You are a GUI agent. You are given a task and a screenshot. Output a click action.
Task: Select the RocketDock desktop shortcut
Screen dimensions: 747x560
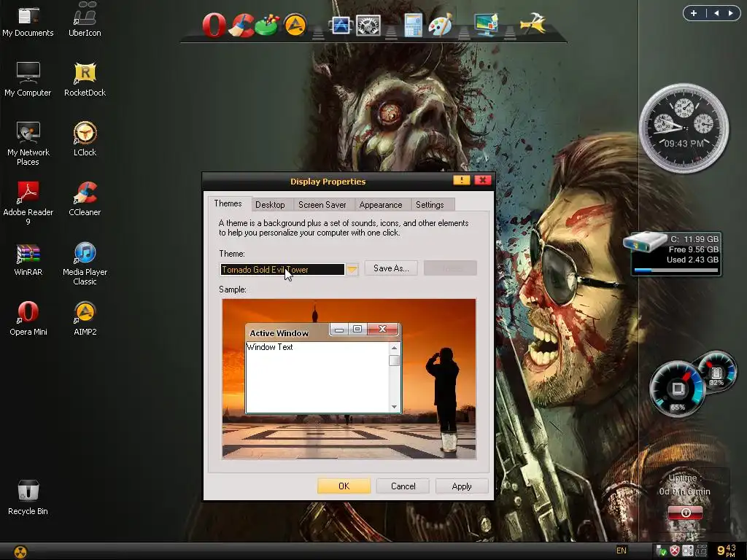point(85,79)
